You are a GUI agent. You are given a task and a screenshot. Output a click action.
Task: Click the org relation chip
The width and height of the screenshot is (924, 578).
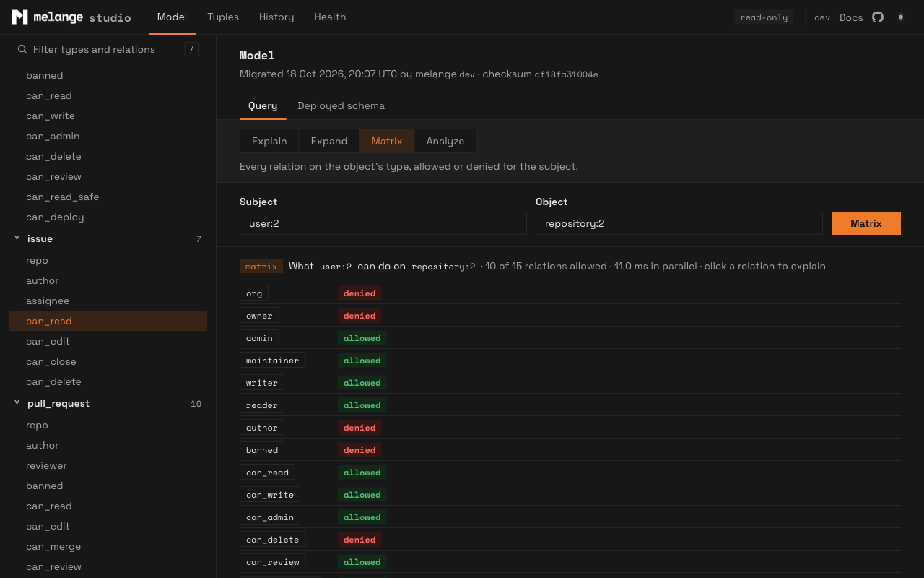click(x=254, y=293)
